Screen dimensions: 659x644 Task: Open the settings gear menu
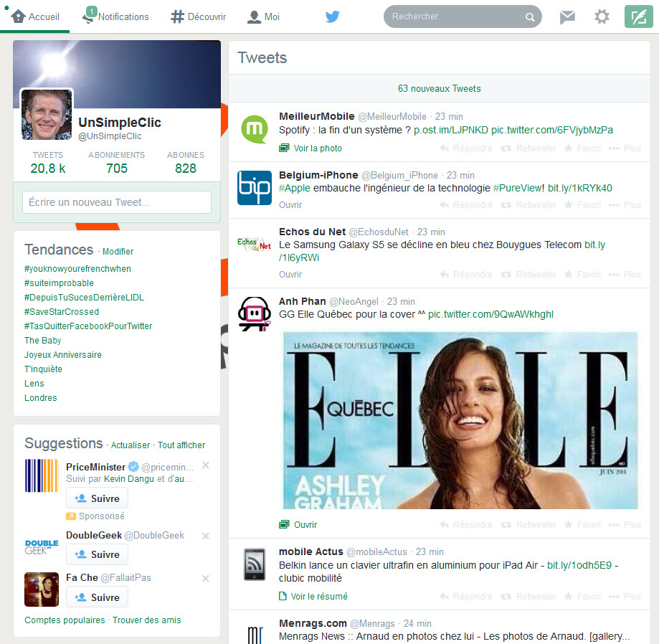point(602,16)
